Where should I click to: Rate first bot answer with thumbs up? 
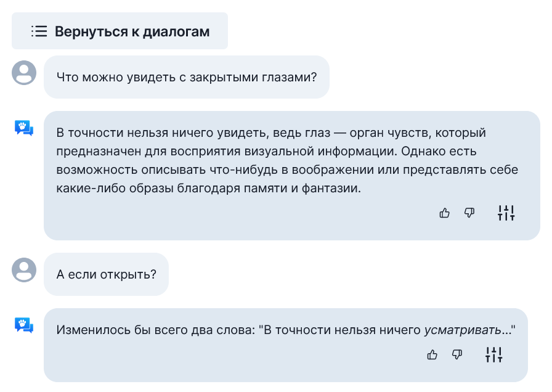tap(445, 213)
